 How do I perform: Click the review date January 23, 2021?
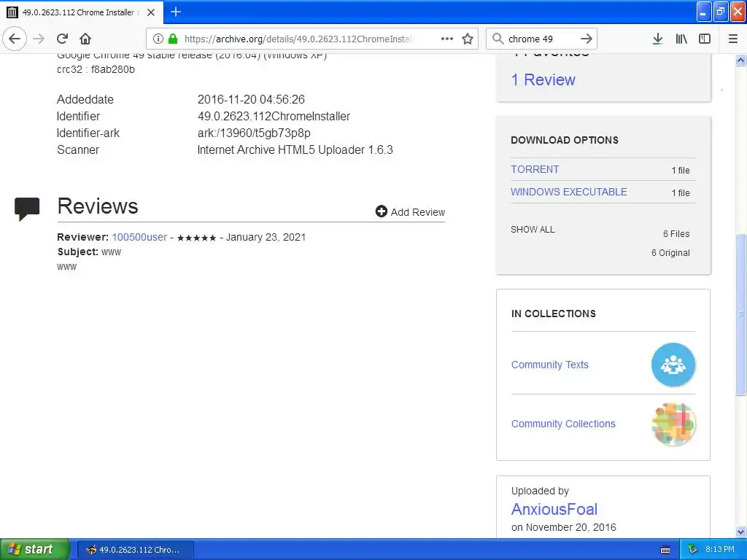click(x=266, y=237)
